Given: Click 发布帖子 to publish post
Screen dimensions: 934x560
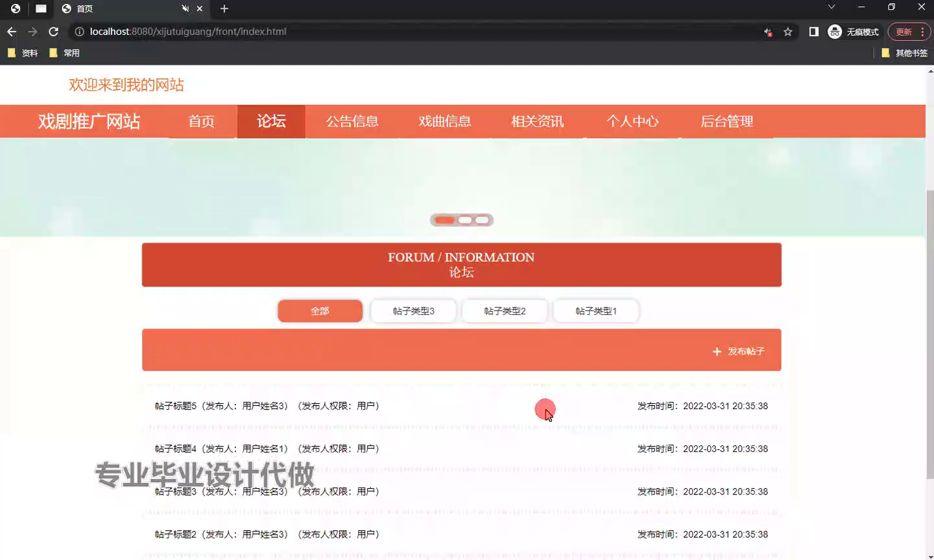Looking at the screenshot, I should tap(739, 351).
